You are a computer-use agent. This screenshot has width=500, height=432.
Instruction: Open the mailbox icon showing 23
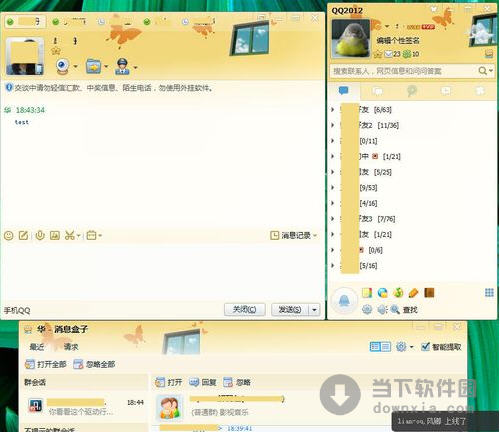(x=392, y=54)
